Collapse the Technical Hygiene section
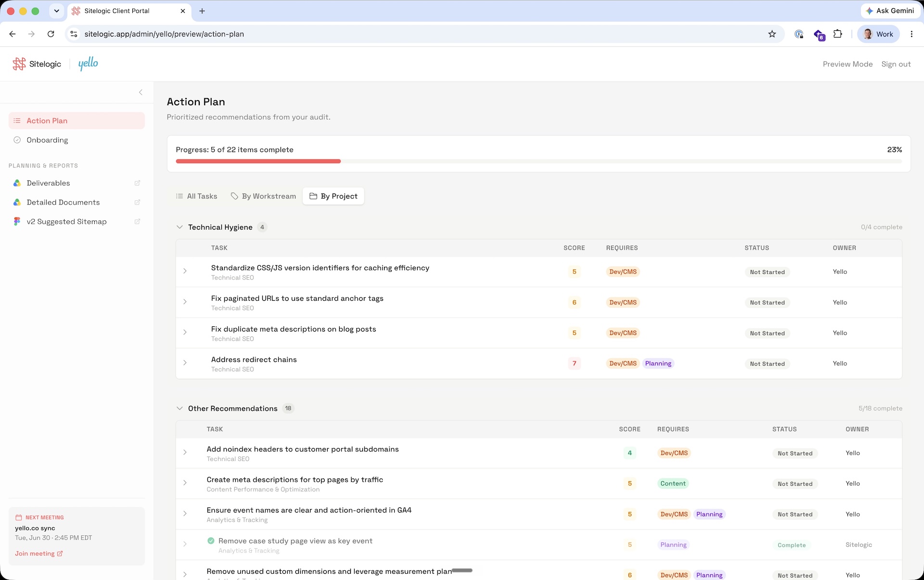This screenshot has width=924, height=580. point(180,227)
